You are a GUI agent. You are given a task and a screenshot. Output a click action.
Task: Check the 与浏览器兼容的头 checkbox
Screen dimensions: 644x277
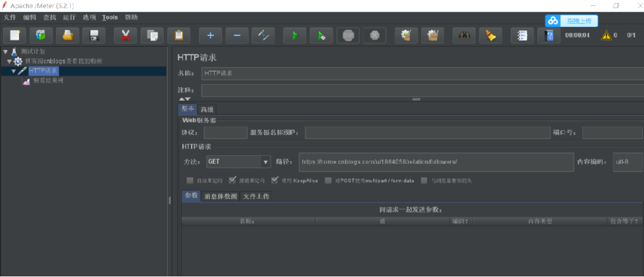(x=424, y=180)
